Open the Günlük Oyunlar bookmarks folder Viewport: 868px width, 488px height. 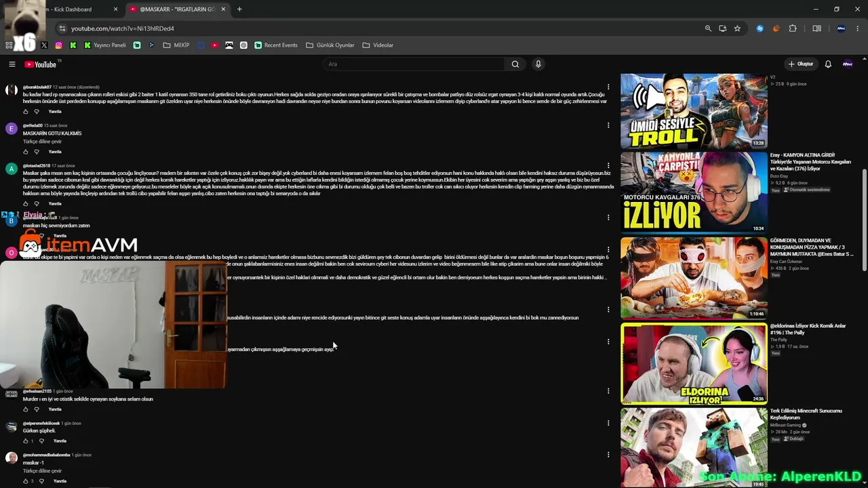(x=330, y=45)
